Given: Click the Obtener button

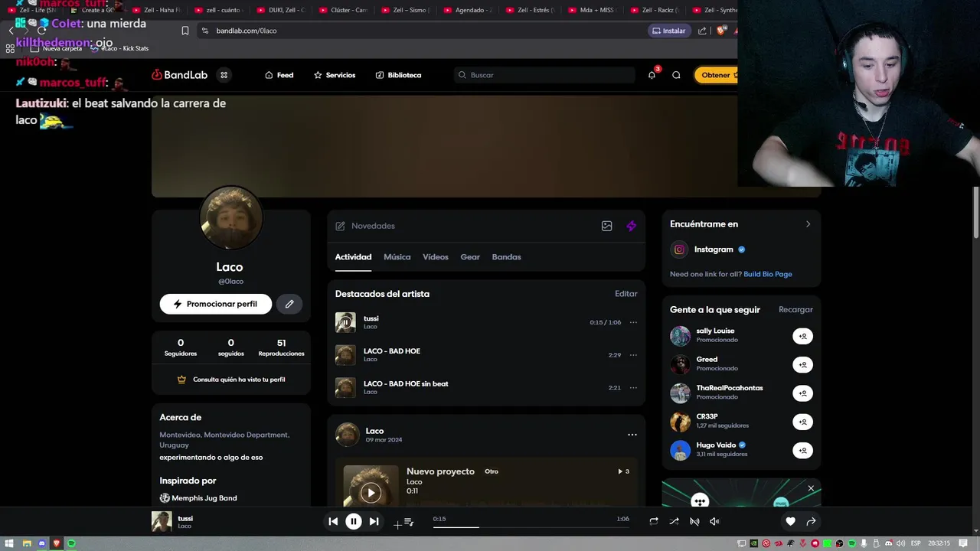Looking at the screenshot, I should coord(717,75).
